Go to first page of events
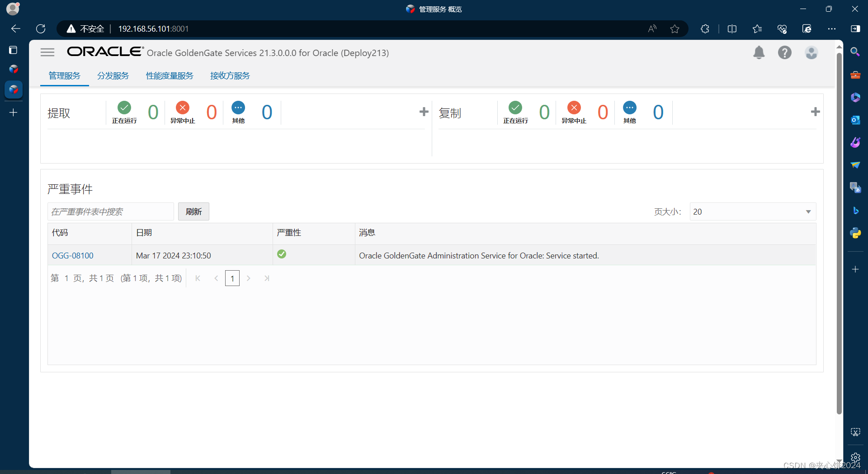This screenshot has width=868, height=474. pyautogui.click(x=198, y=278)
